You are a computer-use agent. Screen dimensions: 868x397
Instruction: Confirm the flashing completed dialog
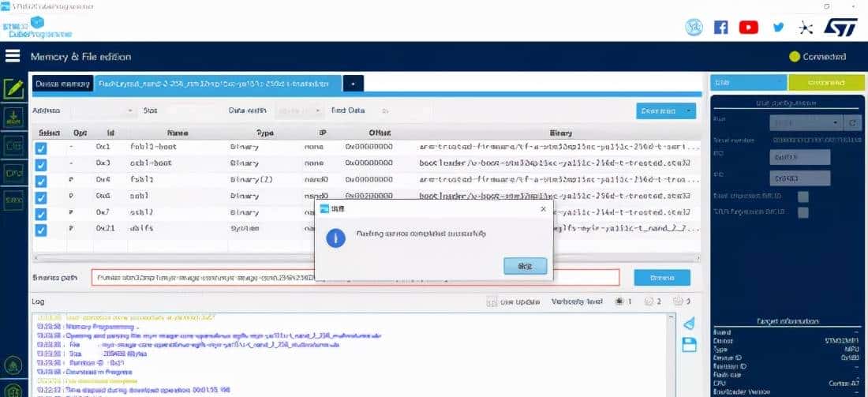[525, 266]
